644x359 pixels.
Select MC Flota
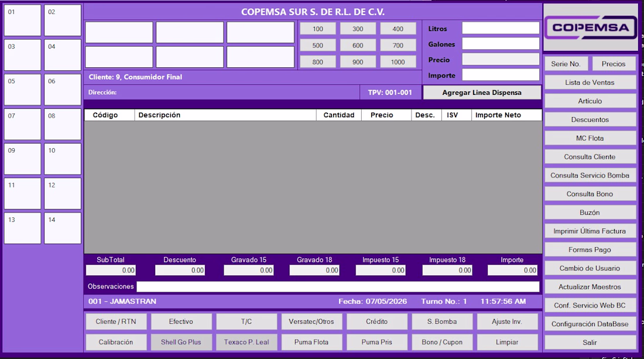[590, 138]
